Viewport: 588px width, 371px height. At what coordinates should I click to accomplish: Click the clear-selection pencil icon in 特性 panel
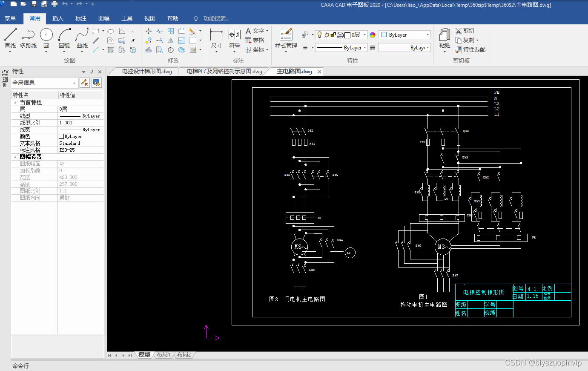[x=85, y=83]
